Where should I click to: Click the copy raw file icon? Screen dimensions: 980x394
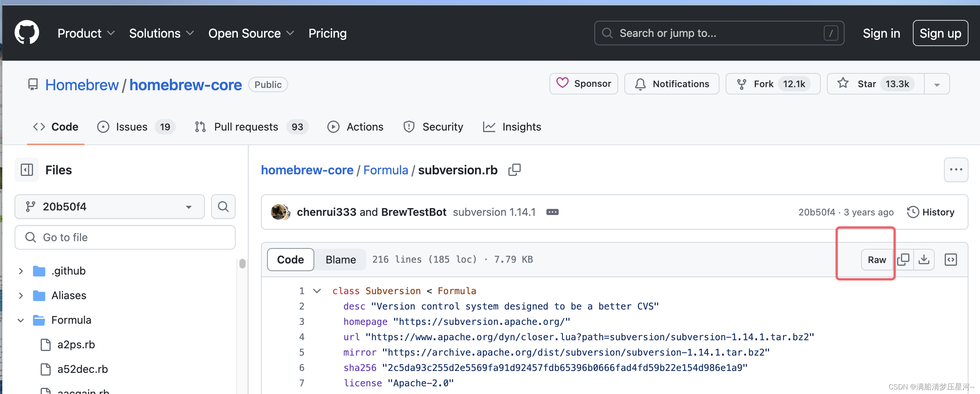pyautogui.click(x=903, y=260)
